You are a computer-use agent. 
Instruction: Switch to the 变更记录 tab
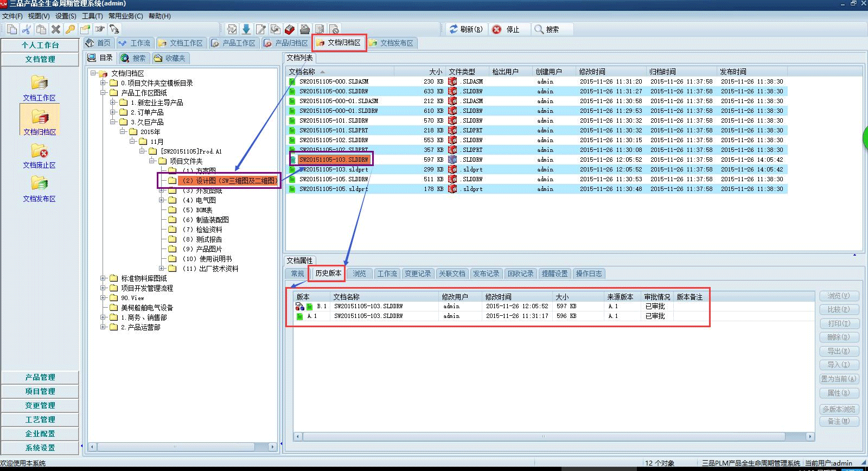[417, 273]
